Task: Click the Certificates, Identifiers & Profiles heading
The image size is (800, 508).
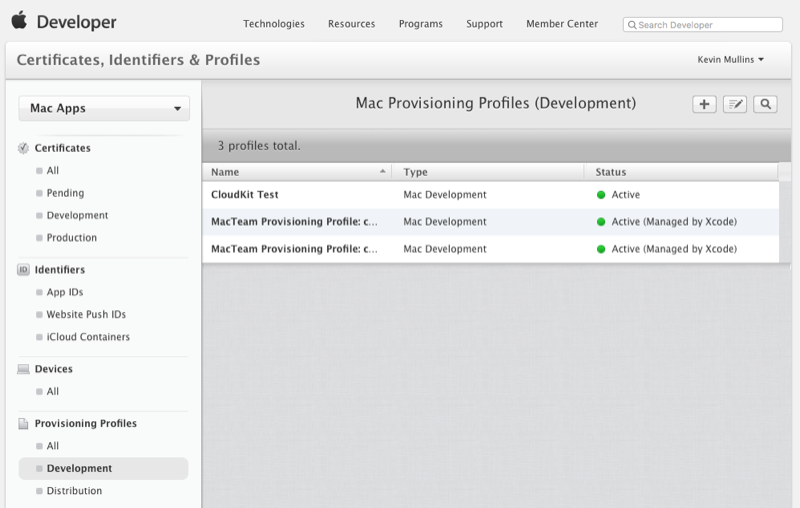Action: 138,60
